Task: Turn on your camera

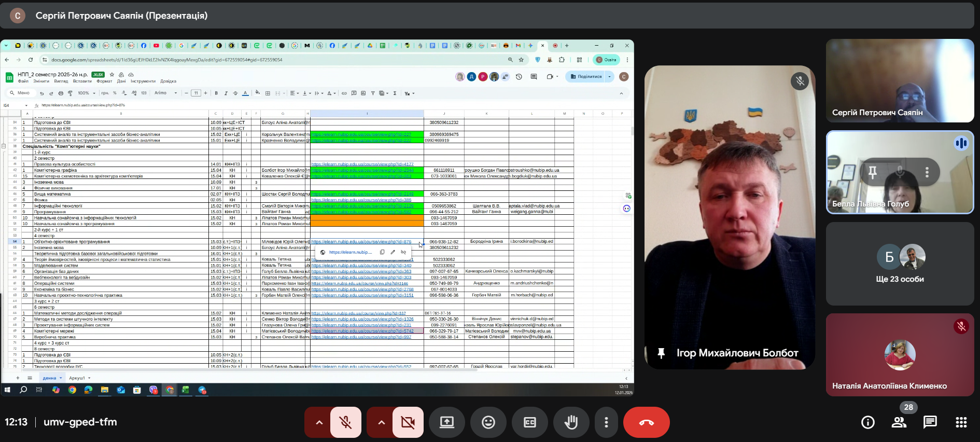Action: click(408, 422)
